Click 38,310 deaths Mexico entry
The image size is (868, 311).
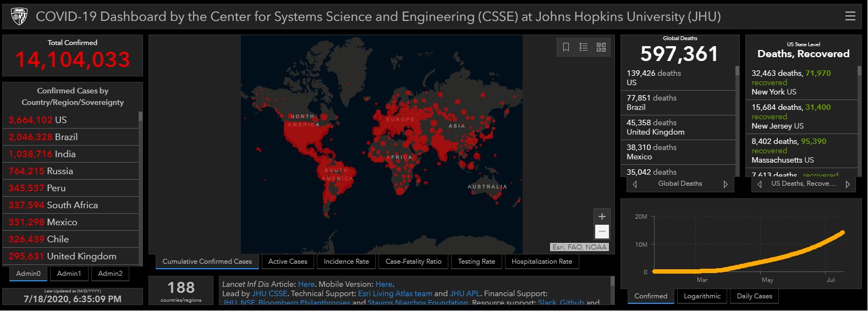coord(679,152)
